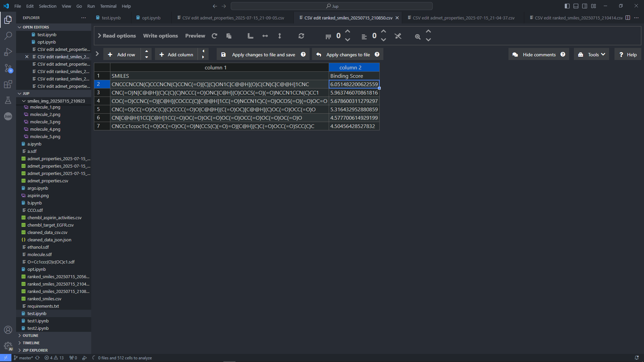Open Source Control in activity bar
Screen dimensions: 644x362
[x=8, y=68]
